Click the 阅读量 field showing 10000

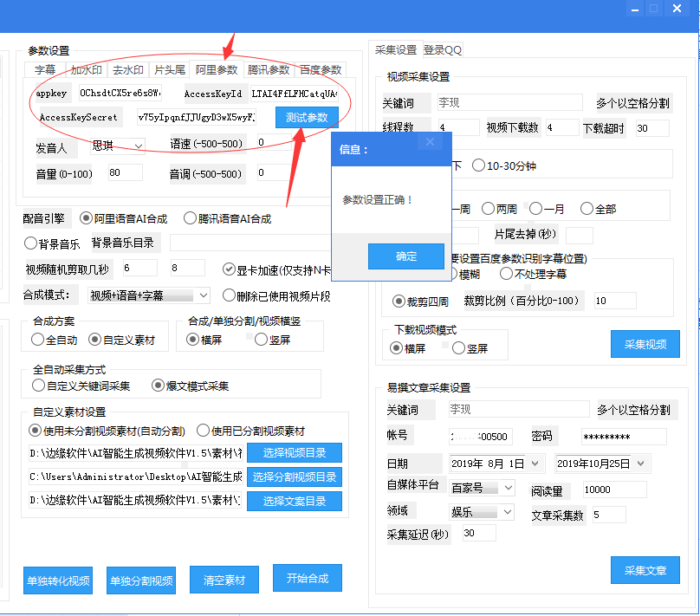(x=614, y=490)
